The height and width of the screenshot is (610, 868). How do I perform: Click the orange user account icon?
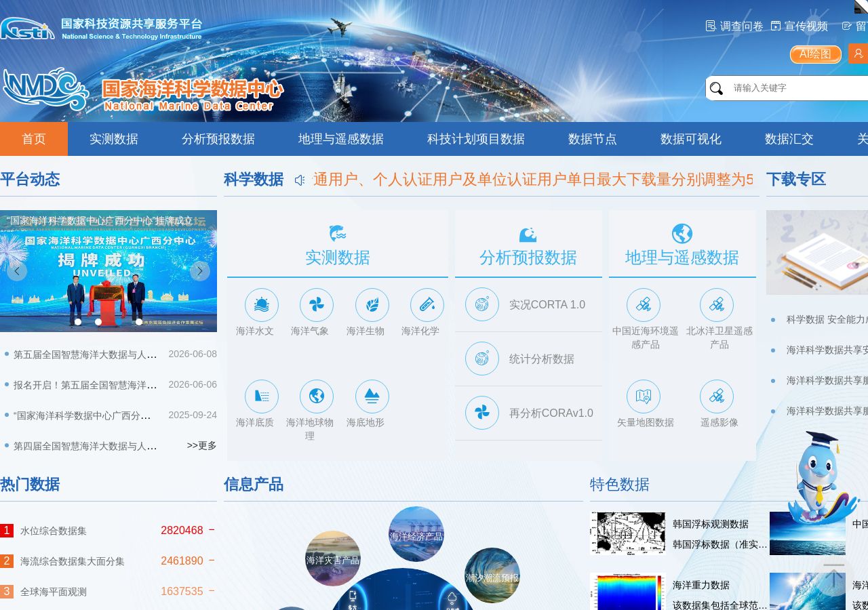click(858, 54)
